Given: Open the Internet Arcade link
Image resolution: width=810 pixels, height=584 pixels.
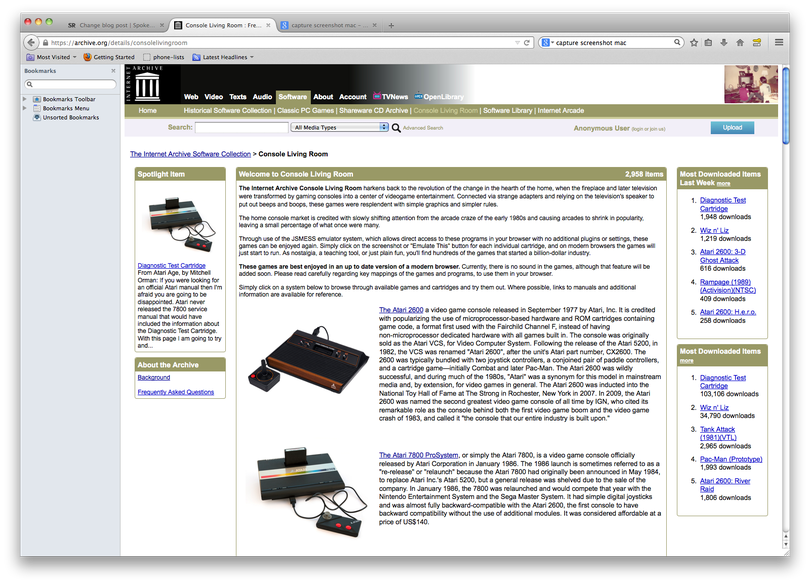Looking at the screenshot, I should [560, 111].
